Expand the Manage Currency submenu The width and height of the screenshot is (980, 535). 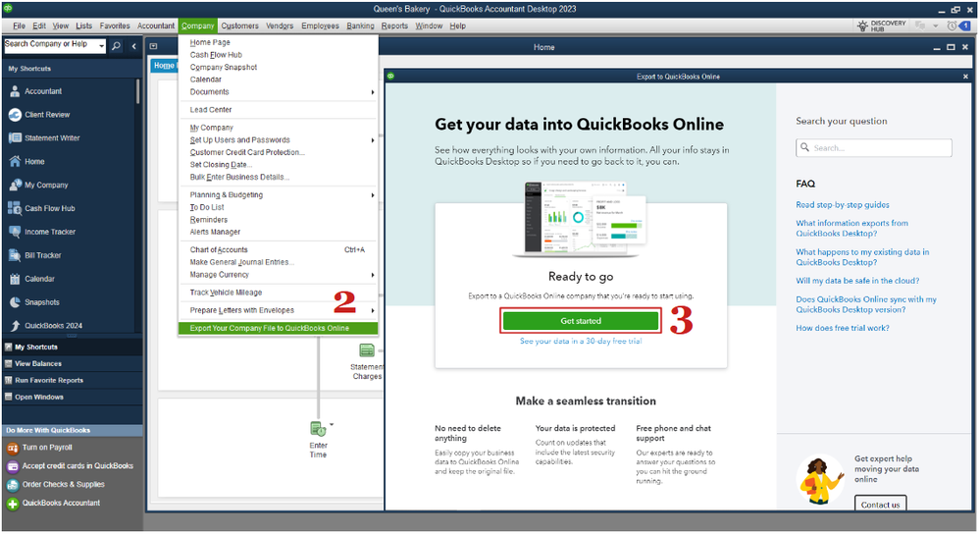click(373, 275)
